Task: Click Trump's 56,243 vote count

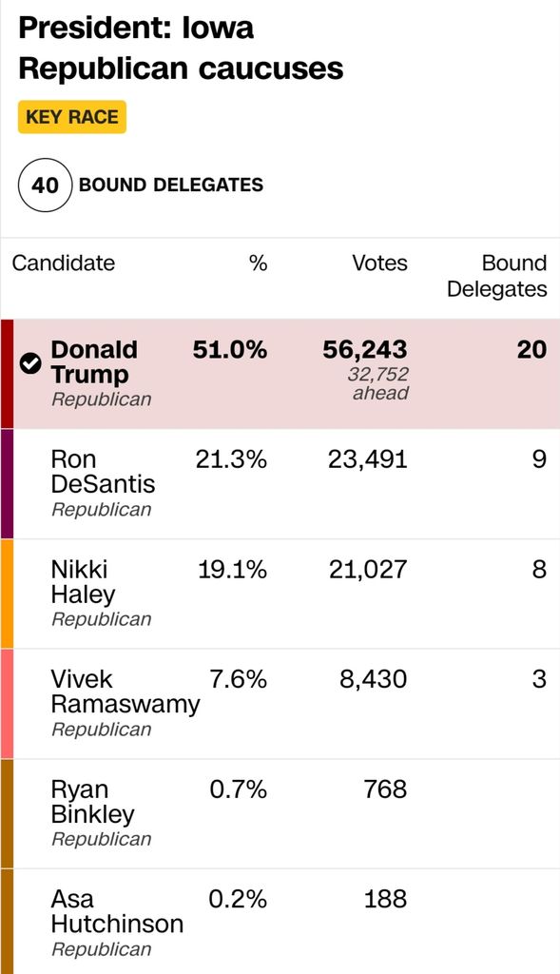Action: pyautogui.click(x=365, y=350)
